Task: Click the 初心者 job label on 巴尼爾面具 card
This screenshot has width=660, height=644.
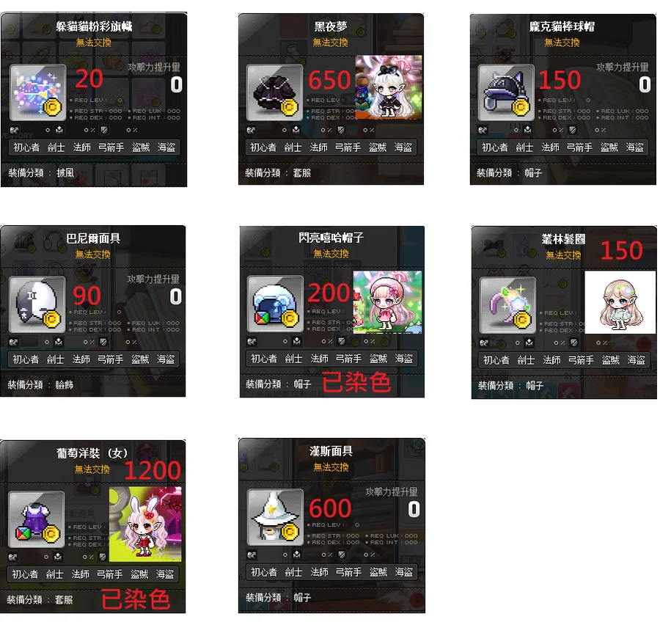Action: (26, 359)
